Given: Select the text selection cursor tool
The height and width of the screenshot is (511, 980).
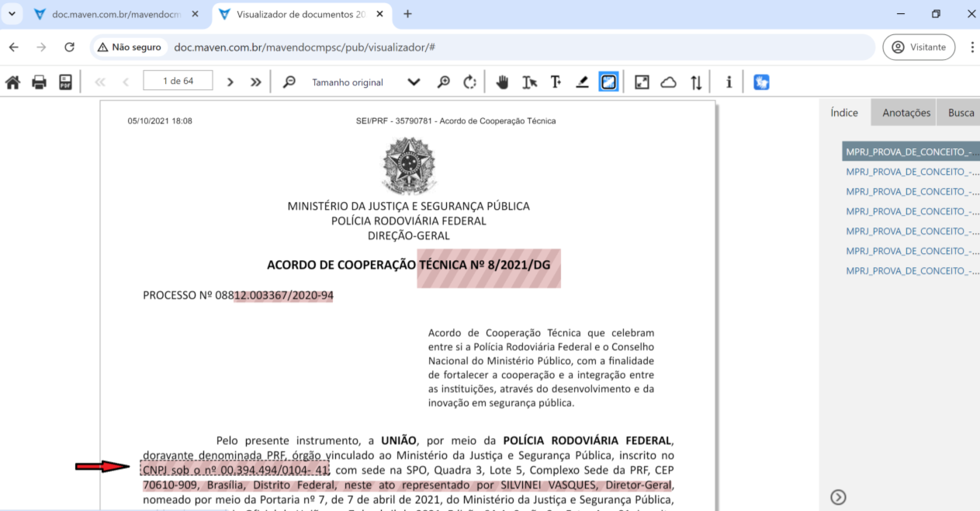Looking at the screenshot, I should (x=529, y=82).
